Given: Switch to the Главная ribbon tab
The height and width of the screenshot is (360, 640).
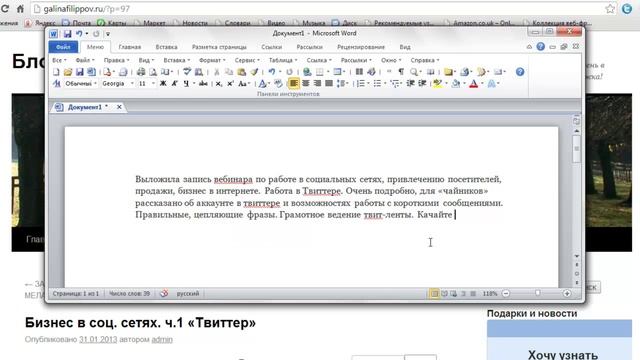Looking at the screenshot, I should click(129, 47).
